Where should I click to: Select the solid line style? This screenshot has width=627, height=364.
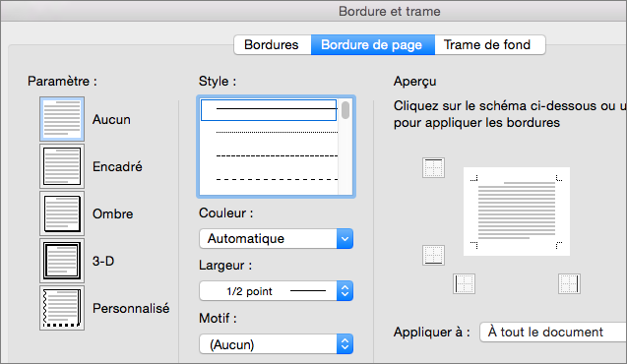269,110
